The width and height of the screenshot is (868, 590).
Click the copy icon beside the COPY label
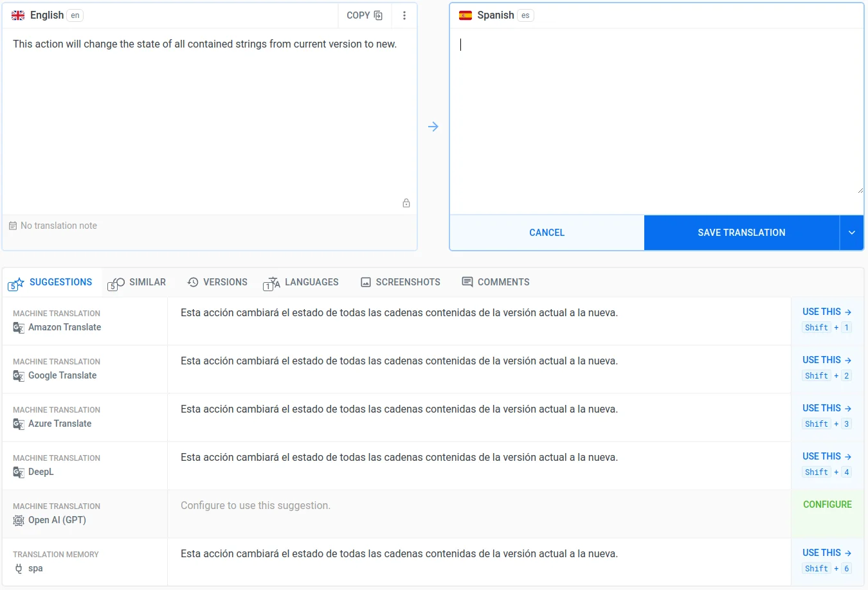[x=379, y=15]
